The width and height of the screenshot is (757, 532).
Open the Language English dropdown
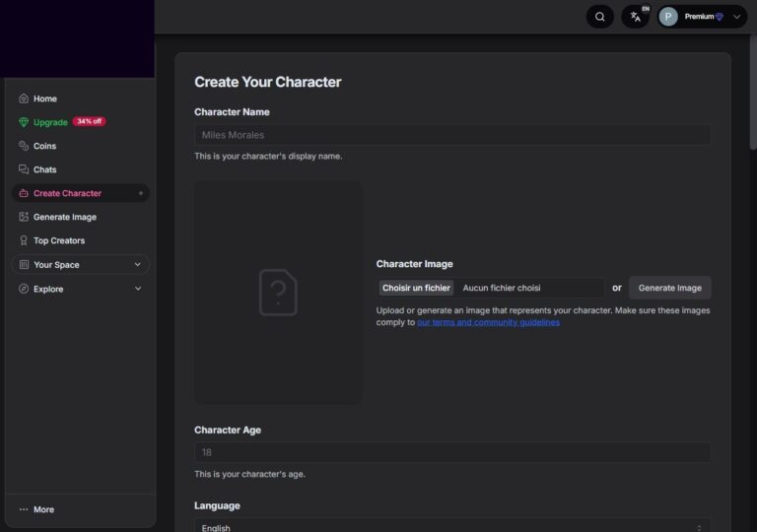point(452,526)
